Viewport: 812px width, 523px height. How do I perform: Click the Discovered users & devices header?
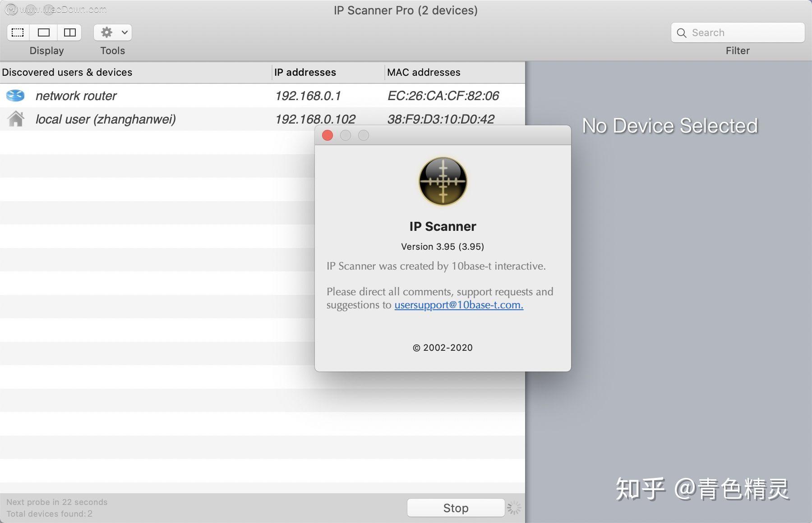point(68,72)
